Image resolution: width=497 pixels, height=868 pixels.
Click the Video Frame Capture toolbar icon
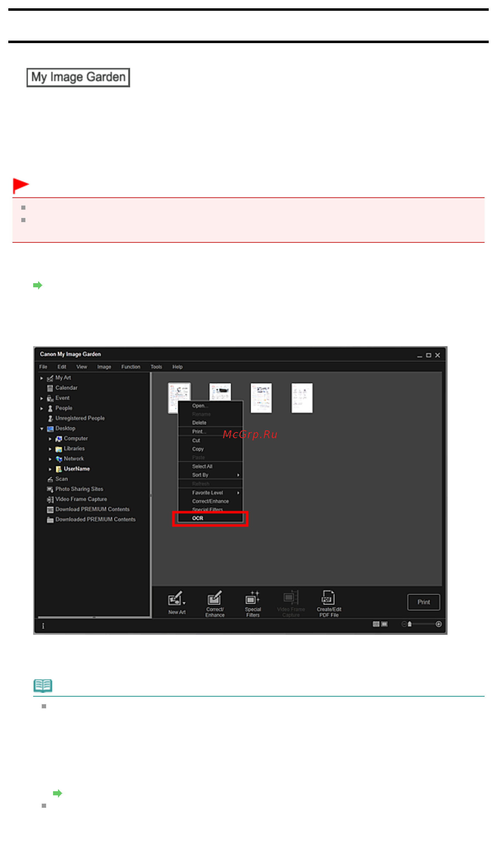[291, 604]
